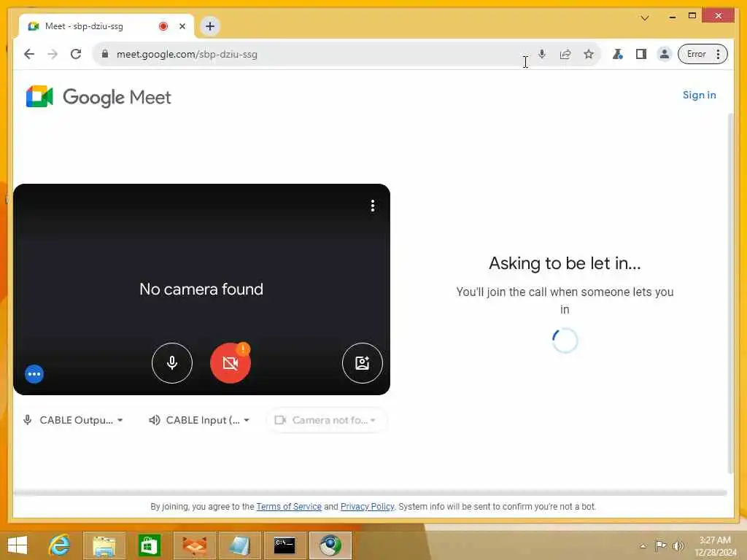Open the notepad-like taskbar app
This screenshot has width=747, height=560.
(239, 545)
